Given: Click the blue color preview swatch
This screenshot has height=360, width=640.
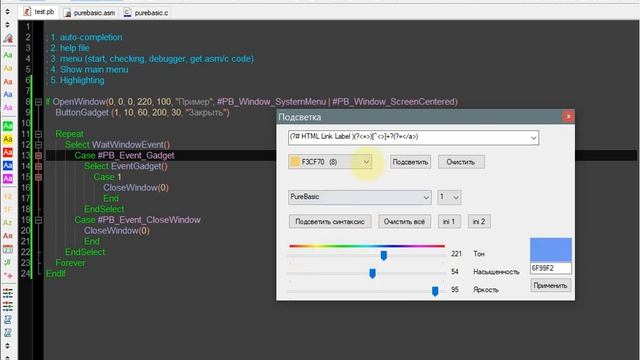Looking at the screenshot, I should [551, 250].
